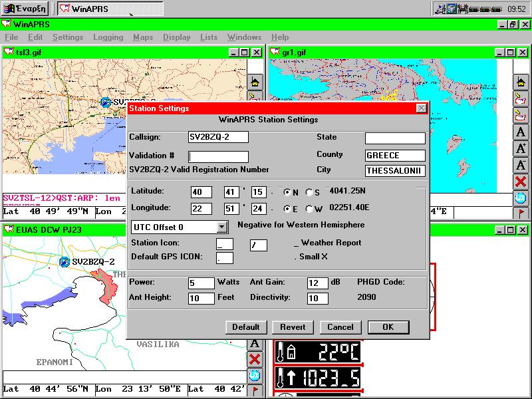
Task: Select S for latitude hemisphere
Action: click(309, 192)
